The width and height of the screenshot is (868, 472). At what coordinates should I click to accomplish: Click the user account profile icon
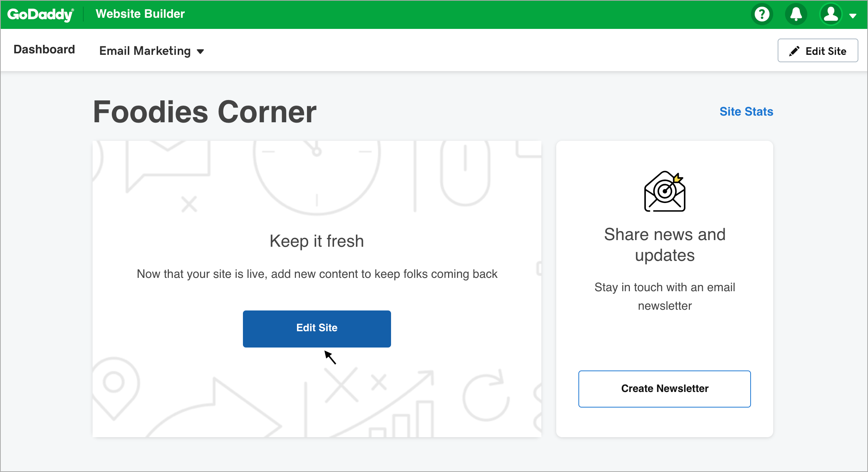[832, 14]
